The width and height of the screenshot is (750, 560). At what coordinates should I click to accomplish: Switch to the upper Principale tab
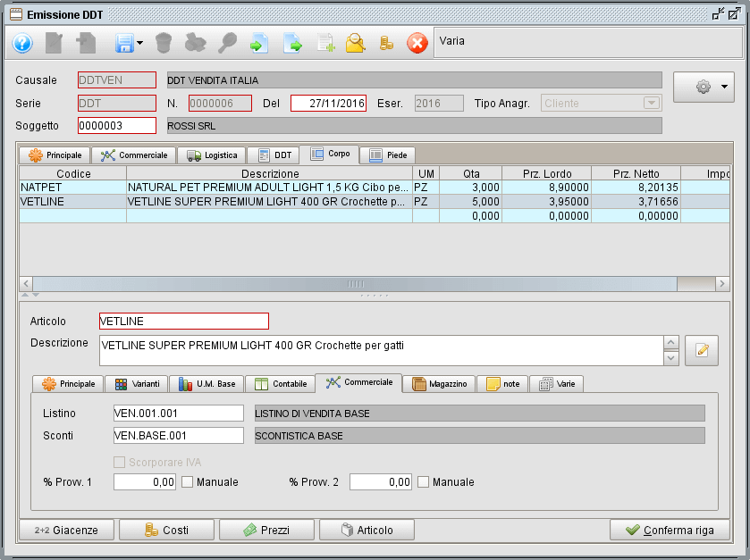pyautogui.click(x=55, y=155)
